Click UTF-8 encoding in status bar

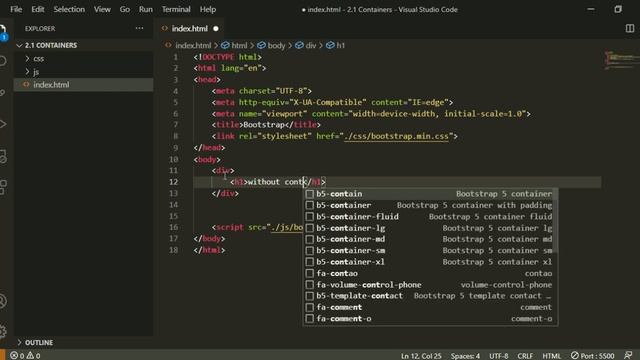click(498, 356)
